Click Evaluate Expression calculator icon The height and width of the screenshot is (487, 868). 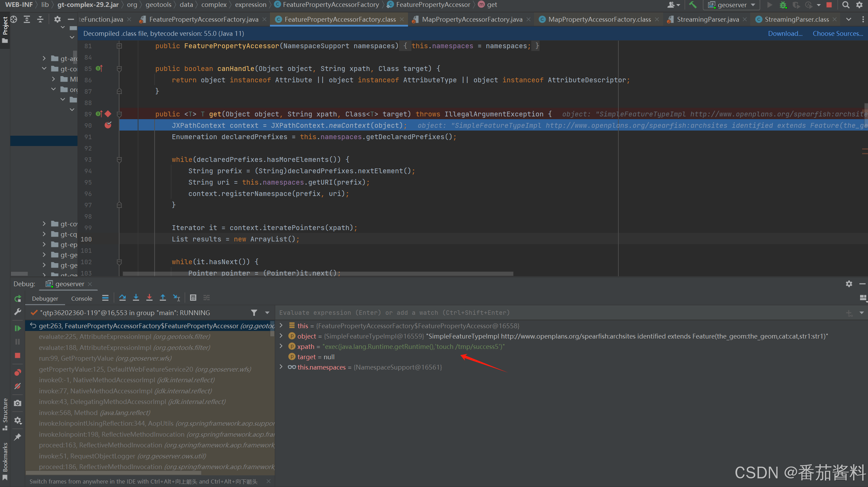tap(193, 298)
